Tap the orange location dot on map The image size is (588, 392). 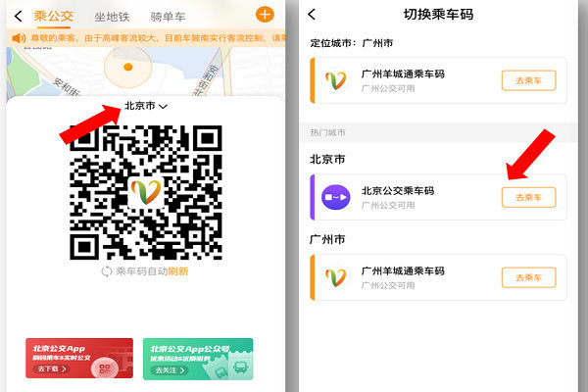pos(127,67)
